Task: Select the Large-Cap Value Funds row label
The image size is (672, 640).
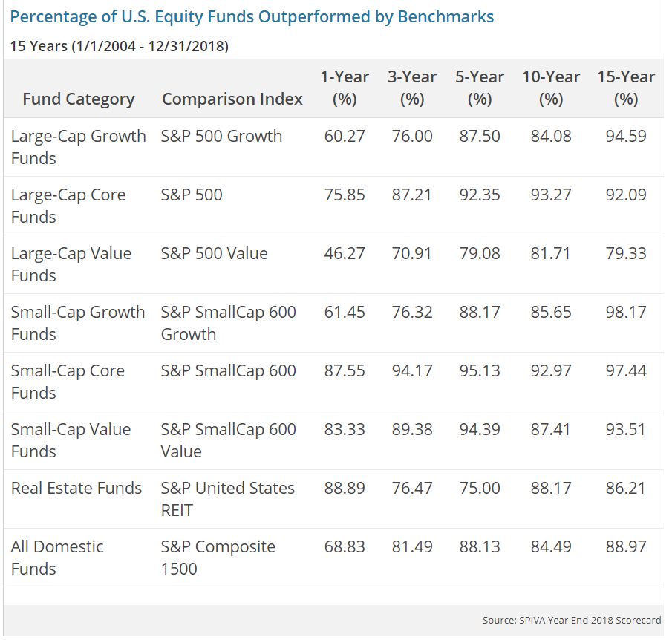Action: pyautogui.click(x=71, y=264)
